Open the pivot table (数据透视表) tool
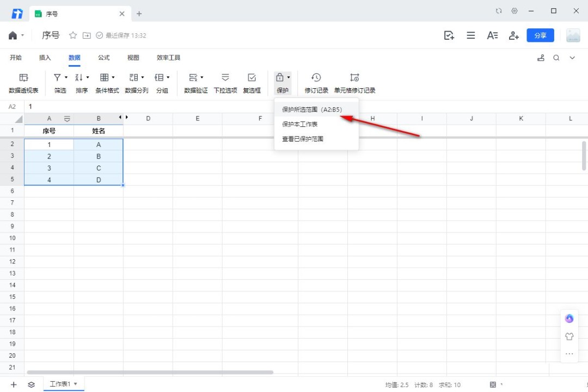Image resolution: width=588 pixels, height=392 pixels. click(x=23, y=83)
